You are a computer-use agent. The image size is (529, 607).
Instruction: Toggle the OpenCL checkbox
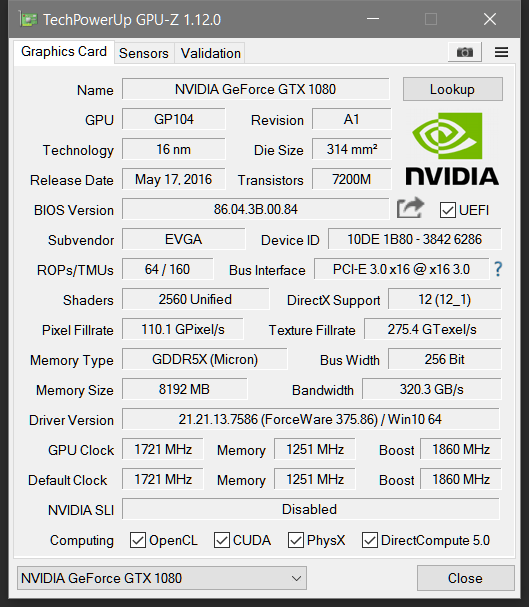(138, 540)
